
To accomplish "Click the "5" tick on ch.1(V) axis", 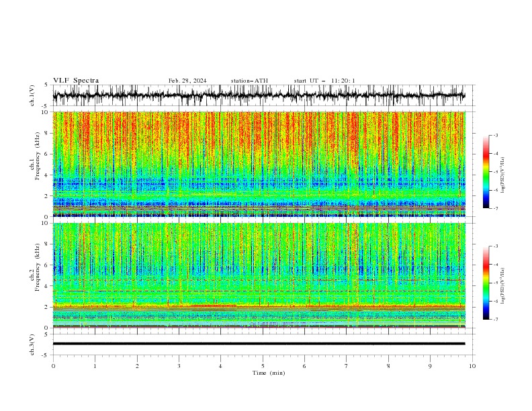I will 46,85.
